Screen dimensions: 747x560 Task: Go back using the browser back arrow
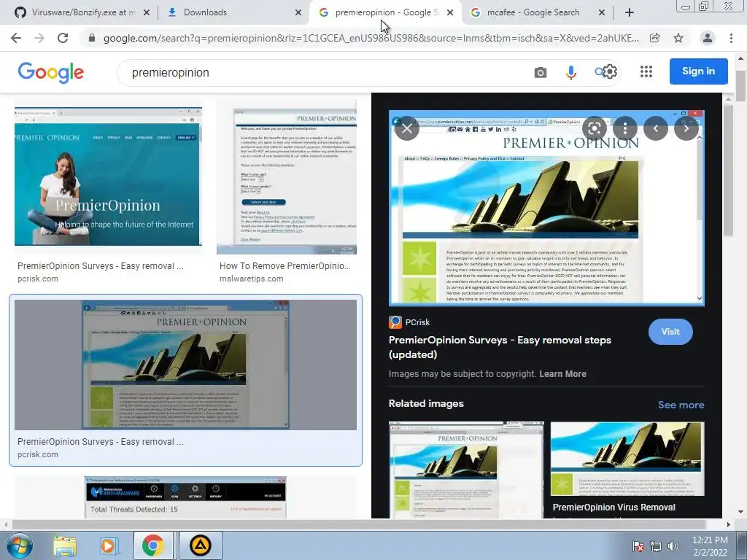pyautogui.click(x=16, y=38)
